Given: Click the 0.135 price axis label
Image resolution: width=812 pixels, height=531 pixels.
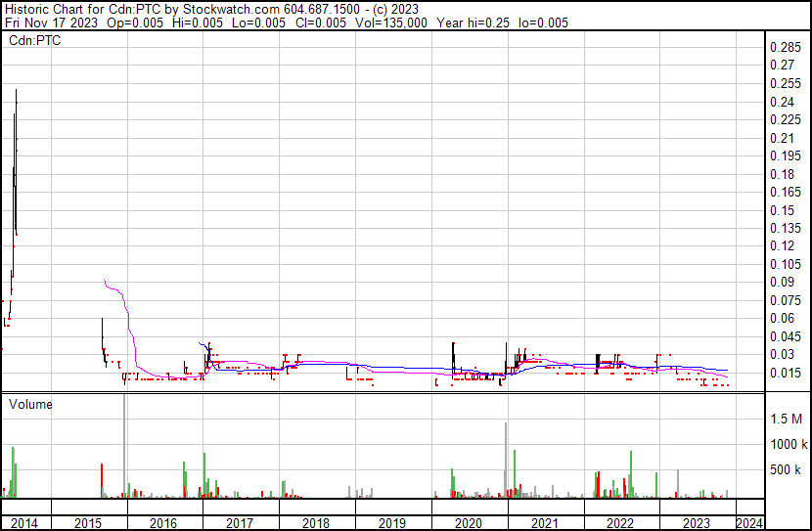Looking at the screenshot, I should coord(786,228).
